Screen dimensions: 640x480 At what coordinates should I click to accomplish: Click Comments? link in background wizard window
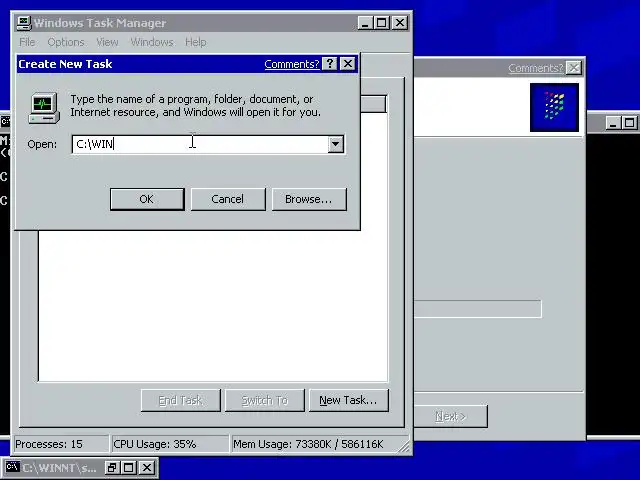pos(536,68)
